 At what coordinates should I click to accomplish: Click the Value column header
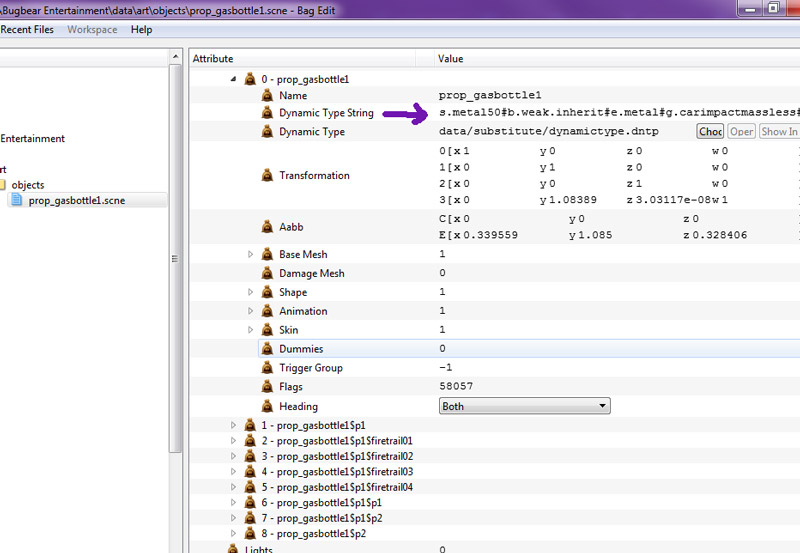(617, 59)
